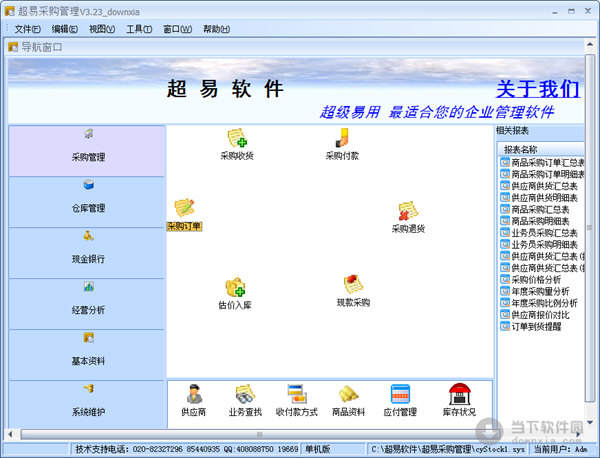Click the 报表名称 column header
Viewport: 600px width, 458px height.
coord(540,149)
